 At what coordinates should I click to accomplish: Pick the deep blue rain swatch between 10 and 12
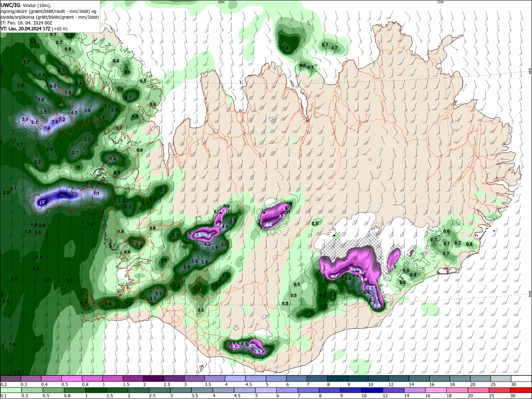[371, 390]
